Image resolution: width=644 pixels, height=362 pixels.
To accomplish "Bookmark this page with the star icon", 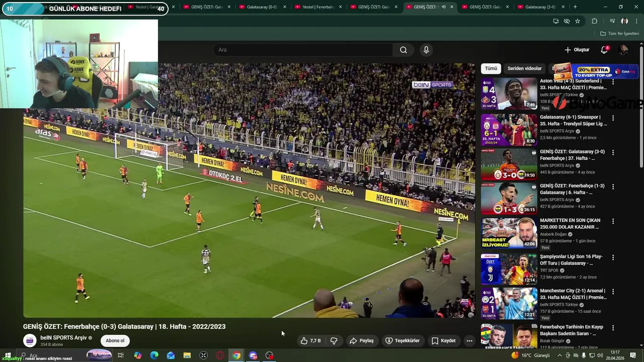I will (x=578, y=21).
